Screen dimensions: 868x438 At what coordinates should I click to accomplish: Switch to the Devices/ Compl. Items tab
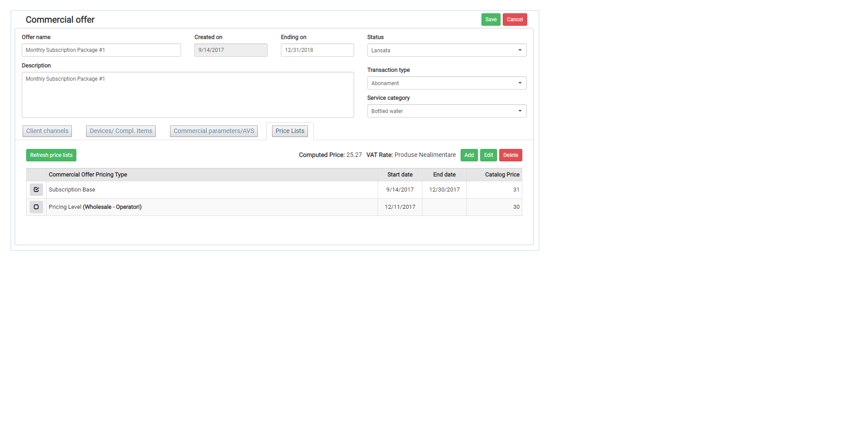coord(121,131)
